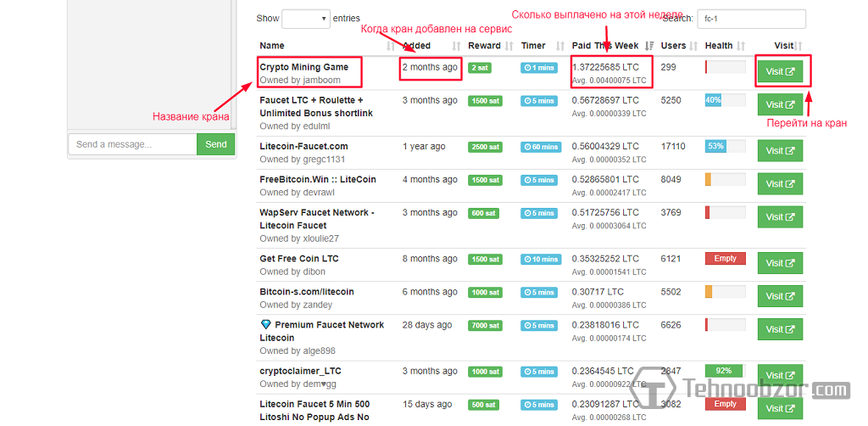
Task: Click the 2500 sat reward badge
Action: (485, 148)
